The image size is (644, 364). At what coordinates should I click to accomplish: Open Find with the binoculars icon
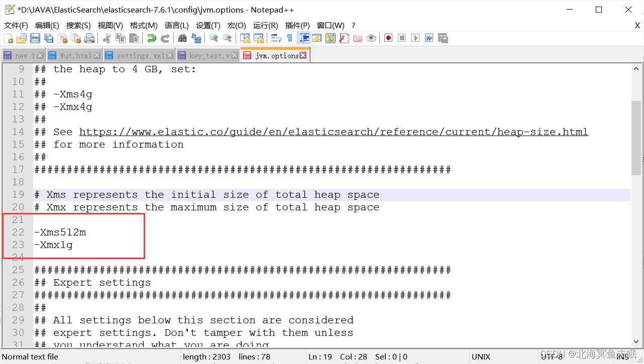[183, 38]
